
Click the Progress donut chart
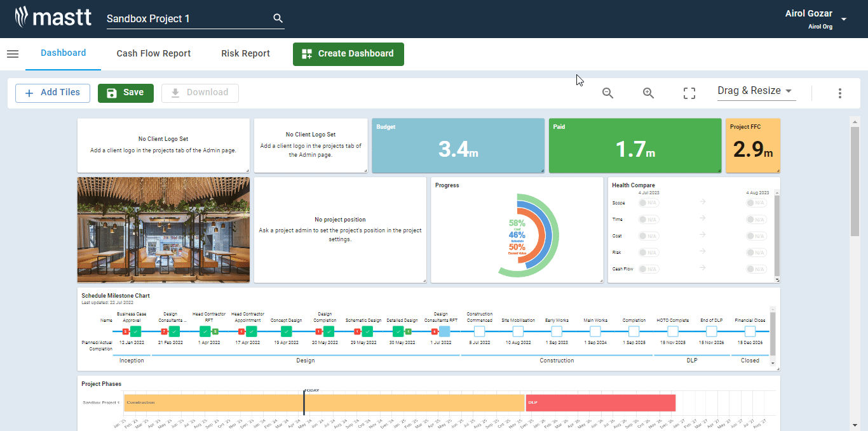(x=517, y=235)
